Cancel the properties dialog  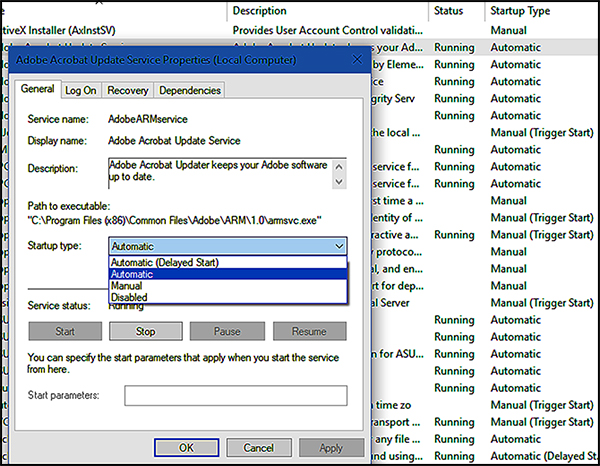tap(258, 446)
